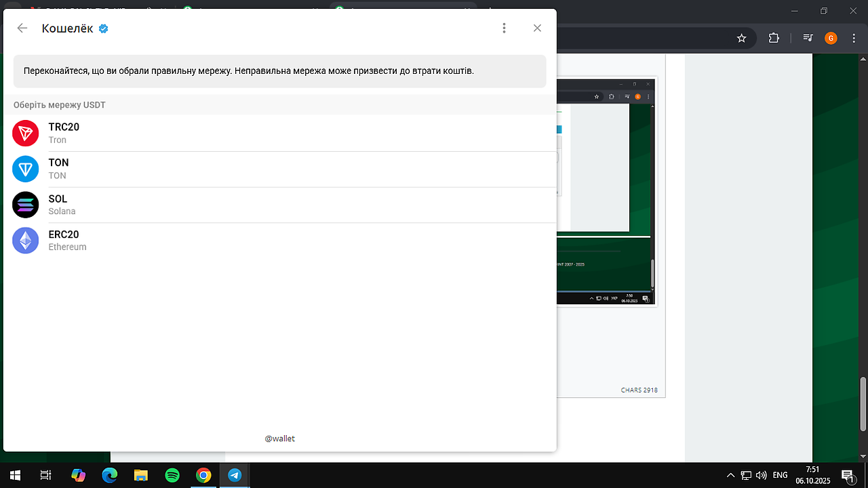Open the Chrome extensions puzzle icon
Viewport: 868px width, 488px height.
[774, 38]
